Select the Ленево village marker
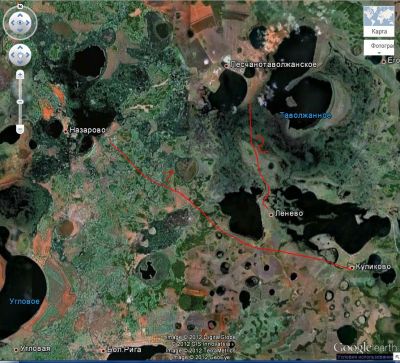This screenshot has width=400, height=363. pos(271,215)
